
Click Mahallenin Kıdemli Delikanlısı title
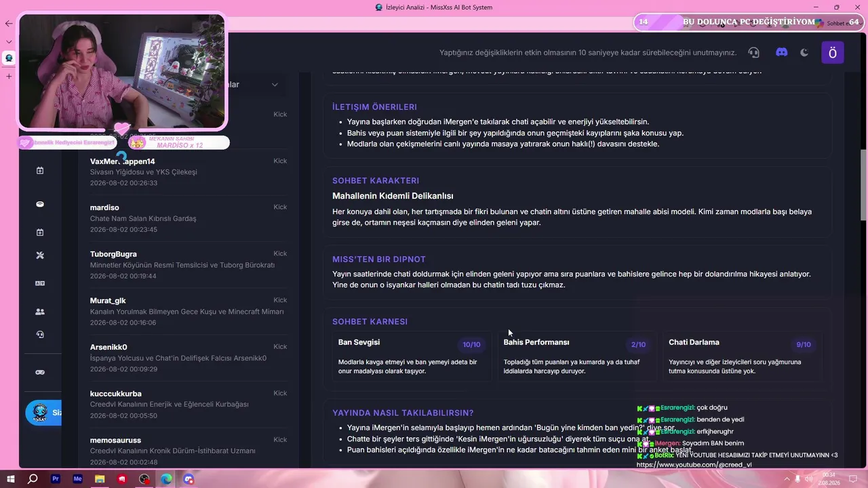tap(393, 196)
